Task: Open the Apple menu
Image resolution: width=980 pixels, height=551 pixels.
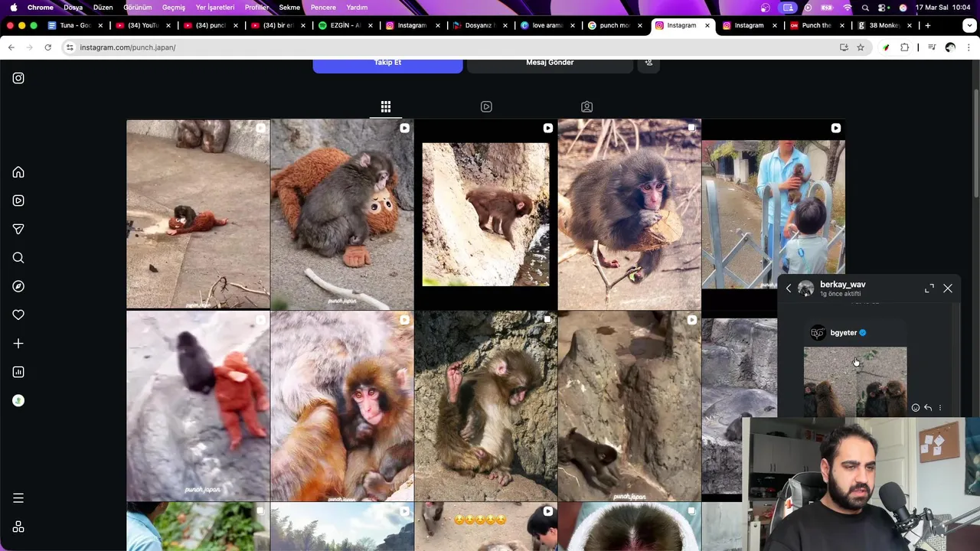Action: tap(13, 7)
